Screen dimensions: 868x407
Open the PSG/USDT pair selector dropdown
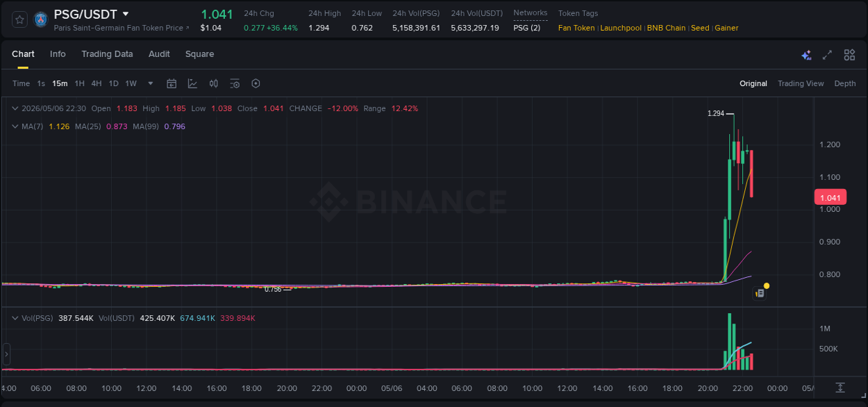click(x=126, y=14)
